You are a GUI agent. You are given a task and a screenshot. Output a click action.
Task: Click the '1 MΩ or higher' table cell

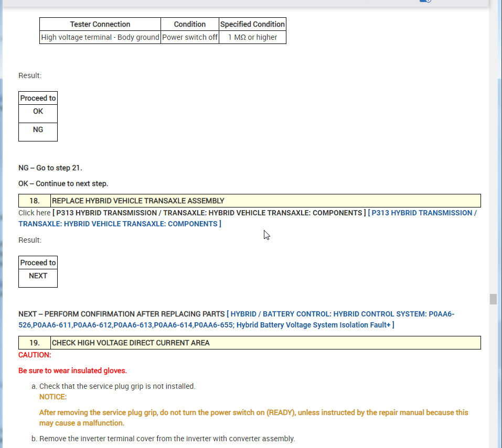tap(252, 37)
